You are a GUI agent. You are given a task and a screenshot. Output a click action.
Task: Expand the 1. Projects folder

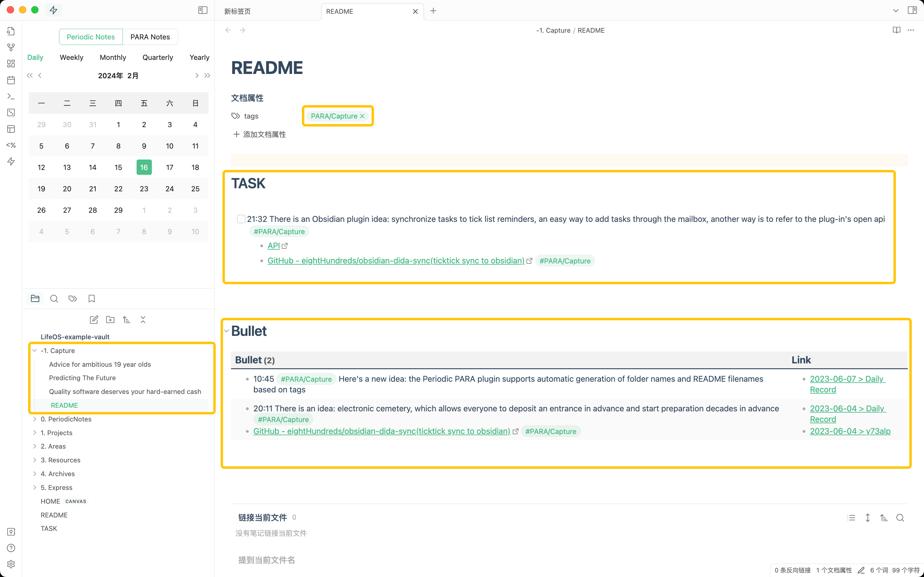(x=35, y=433)
